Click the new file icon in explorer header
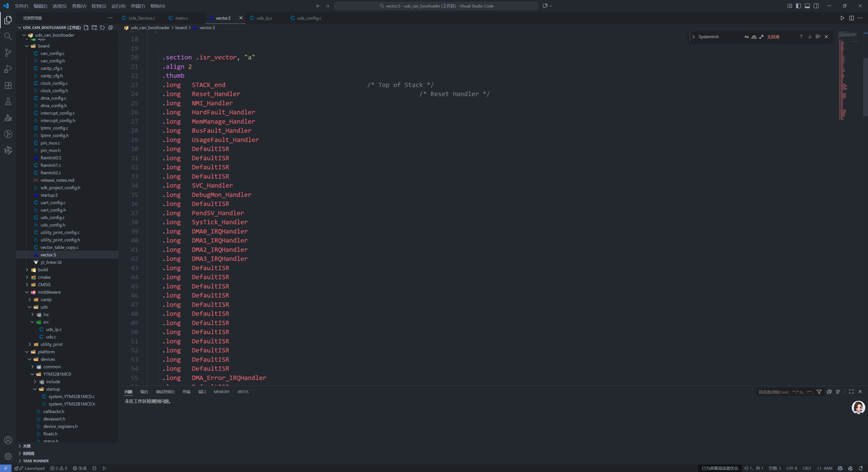 (x=86, y=28)
